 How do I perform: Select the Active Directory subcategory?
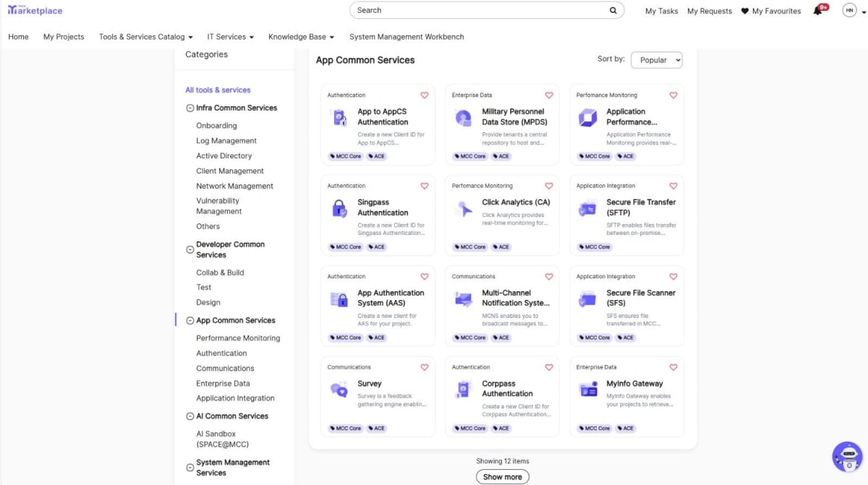pyautogui.click(x=224, y=156)
